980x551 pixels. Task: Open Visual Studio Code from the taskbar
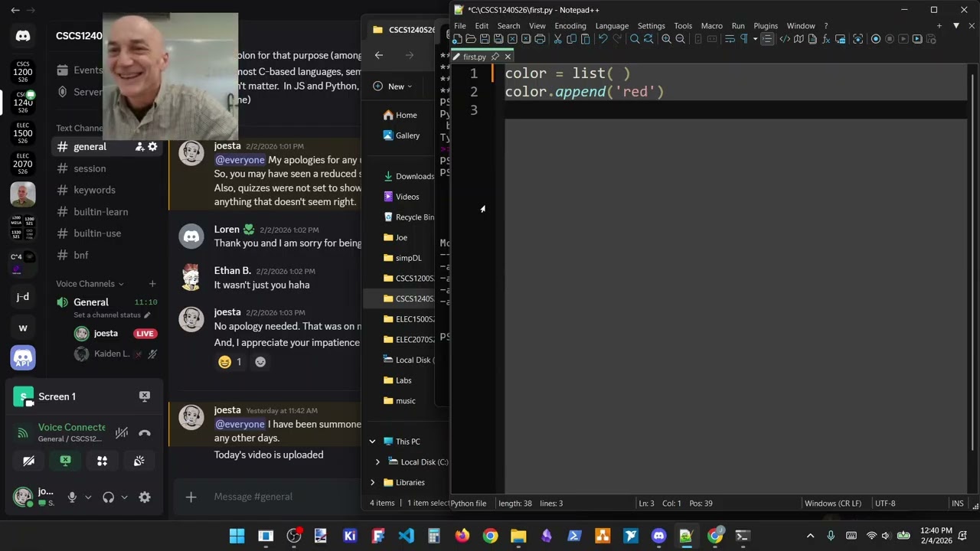pyautogui.click(x=407, y=536)
